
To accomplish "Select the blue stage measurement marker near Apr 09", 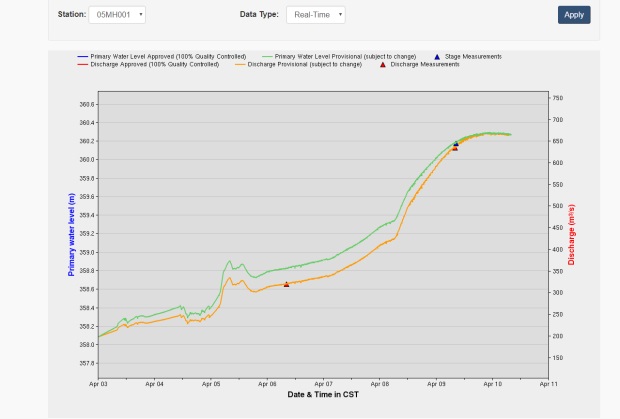I will 455,143.
